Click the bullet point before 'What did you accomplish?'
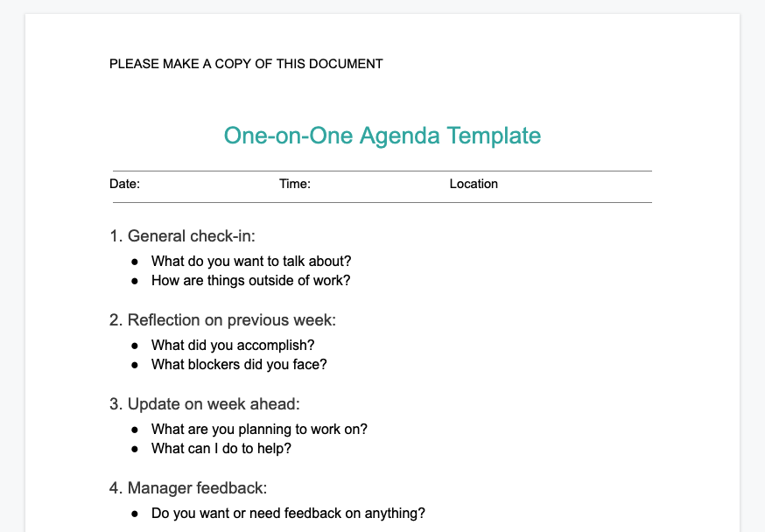Screen dimensions: 765x532 pyautogui.click(x=135, y=346)
